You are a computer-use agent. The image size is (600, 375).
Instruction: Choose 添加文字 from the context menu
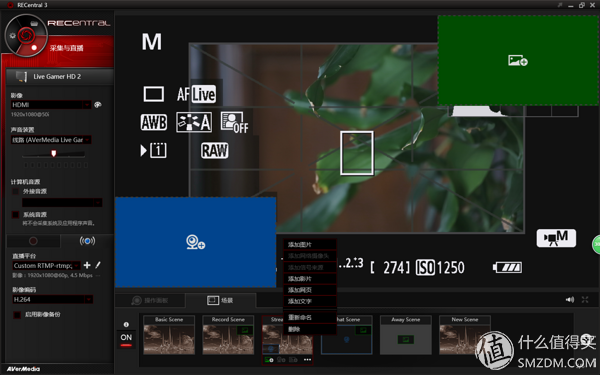click(310, 302)
